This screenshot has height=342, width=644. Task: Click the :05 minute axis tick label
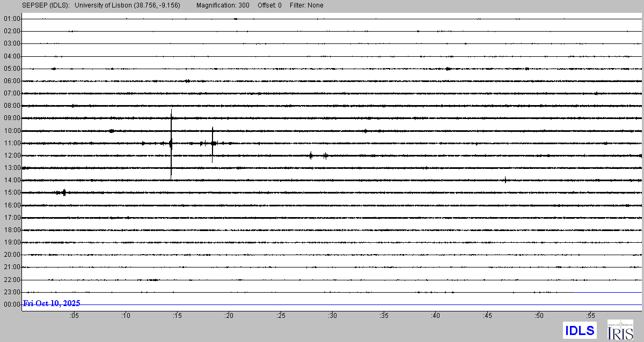pyautogui.click(x=74, y=315)
